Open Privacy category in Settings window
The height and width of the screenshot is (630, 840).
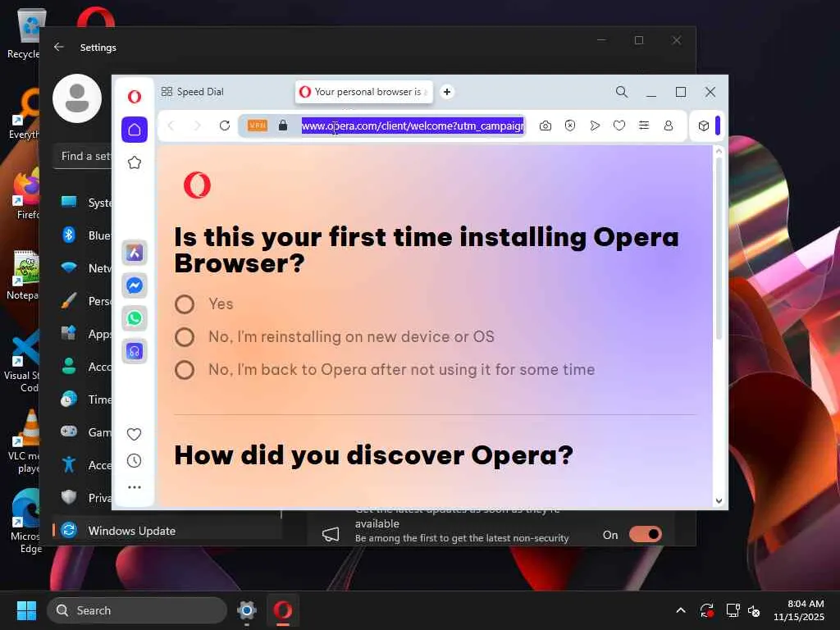click(85, 498)
